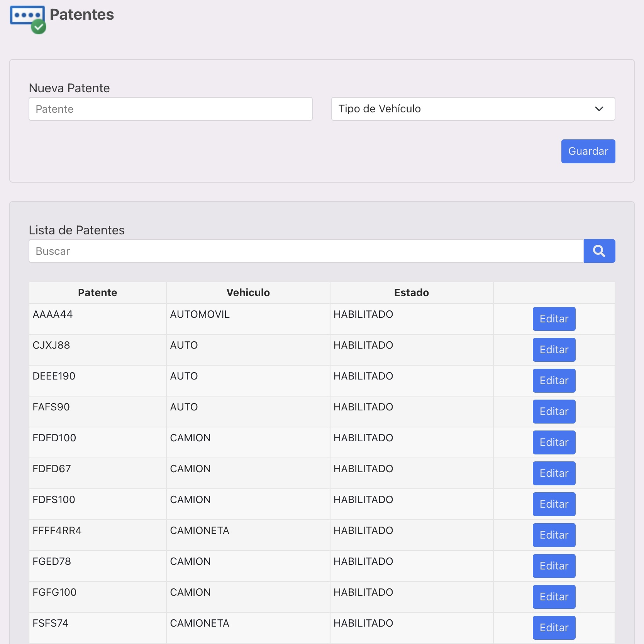Click the Patentes logo icon
The height and width of the screenshot is (644, 644).
[x=28, y=20]
